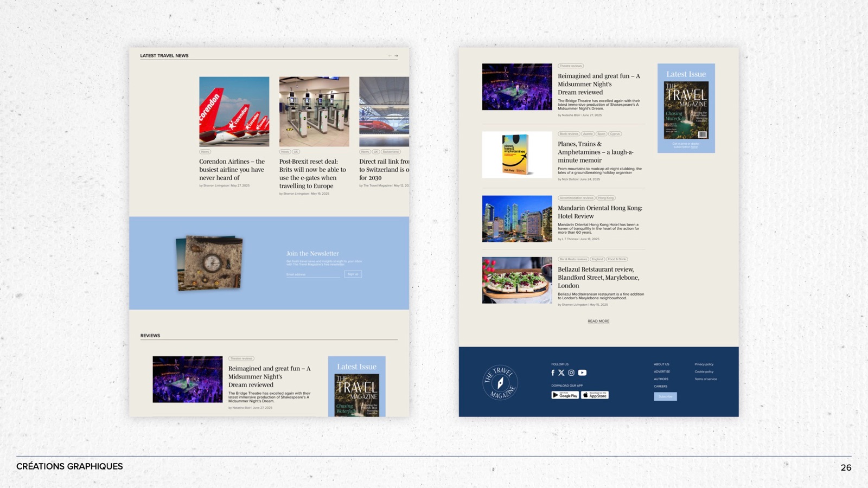Click the Subscribe button in the footer
This screenshot has height=488, width=868.
pyautogui.click(x=665, y=396)
